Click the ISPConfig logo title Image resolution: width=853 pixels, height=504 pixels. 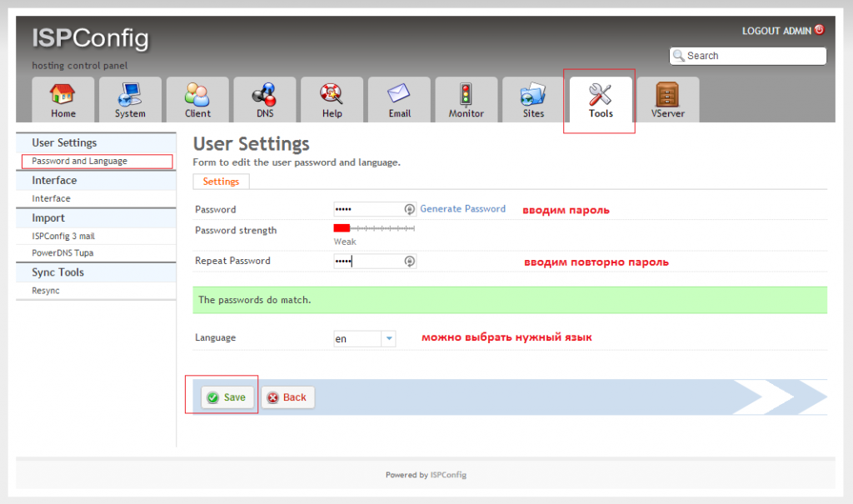pyautogui.click(x=90, y=38)
